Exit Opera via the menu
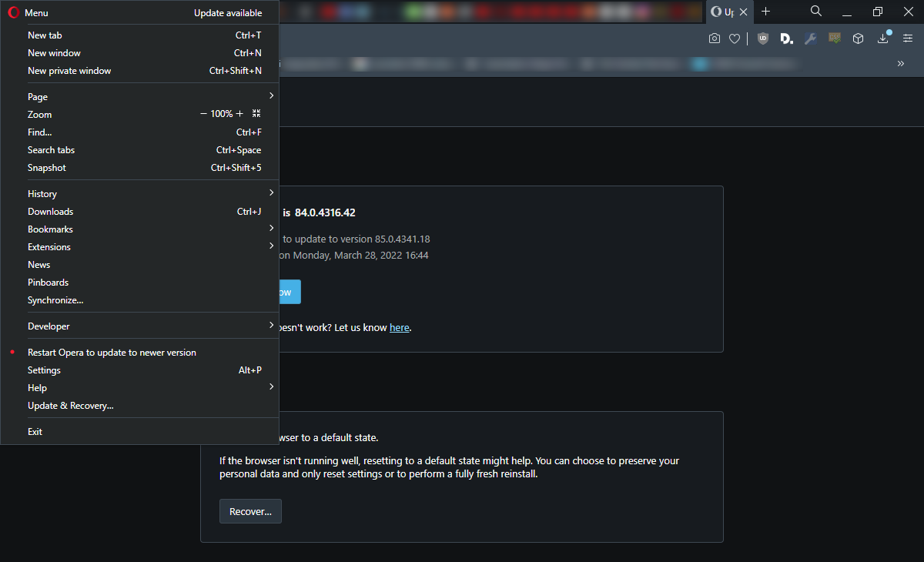 pos(139,432)
